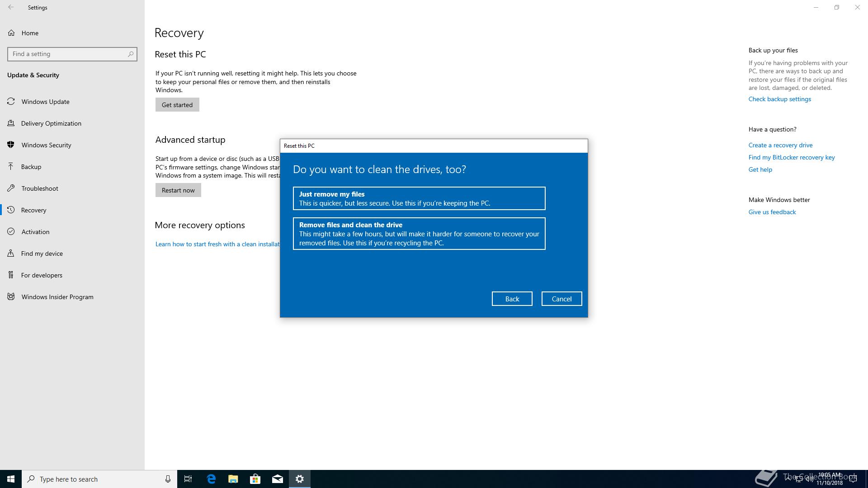Open Task View from the taskbar
Screen dimensions: 868x488
188,479
